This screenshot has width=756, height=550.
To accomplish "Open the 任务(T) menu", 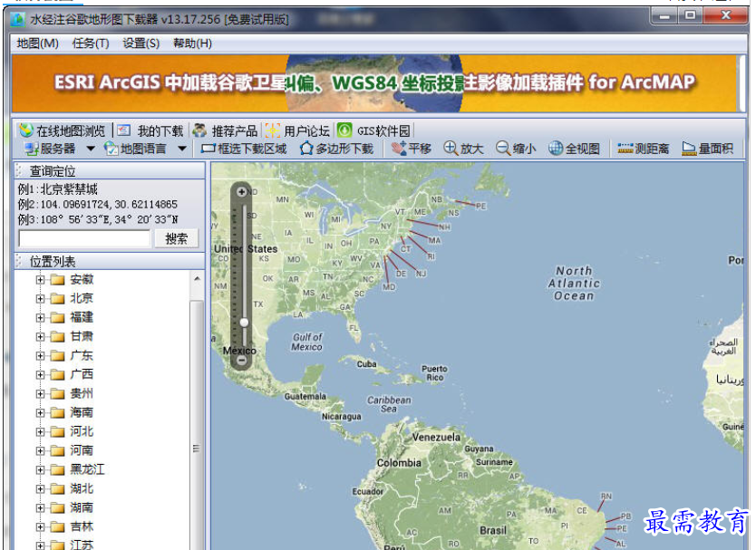I will 91,43.
